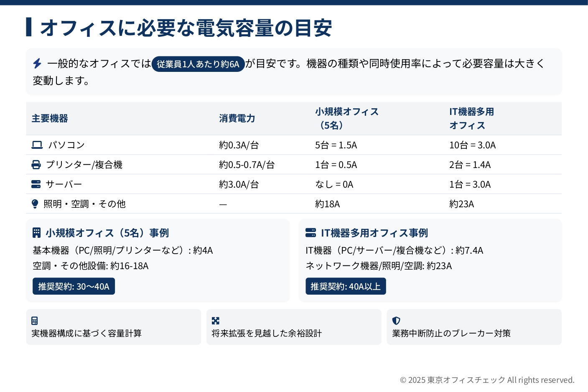
Task: Click the 推奨契約: 30〜40A badge
Action: pos(74,286)
